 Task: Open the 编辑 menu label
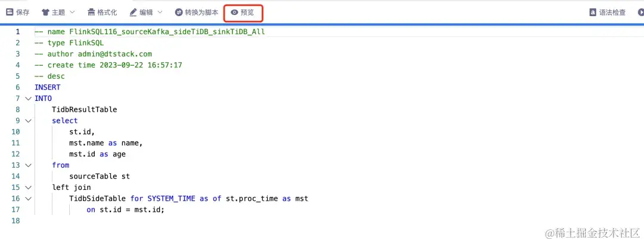point(146,13)
